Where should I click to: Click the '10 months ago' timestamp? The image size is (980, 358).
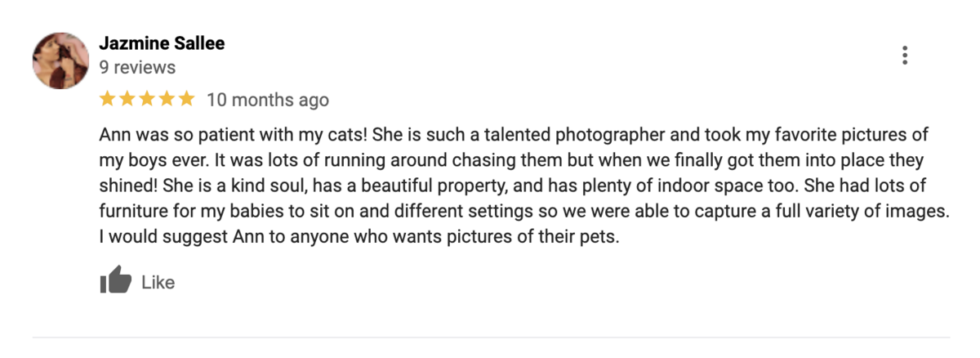click(x=268, y=100)
